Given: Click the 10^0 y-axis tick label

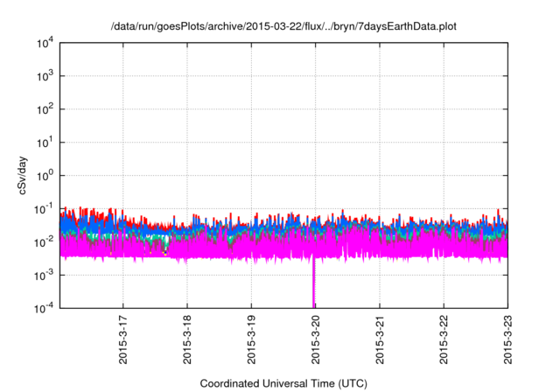Looking at the screenshot, I should (45, 176).
